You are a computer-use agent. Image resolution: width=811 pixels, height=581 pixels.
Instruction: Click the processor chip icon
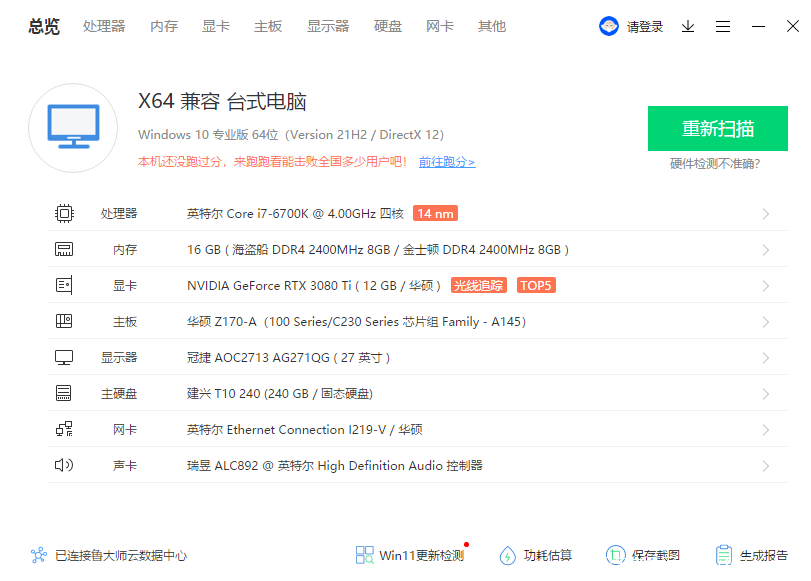(x=64, y=213)
